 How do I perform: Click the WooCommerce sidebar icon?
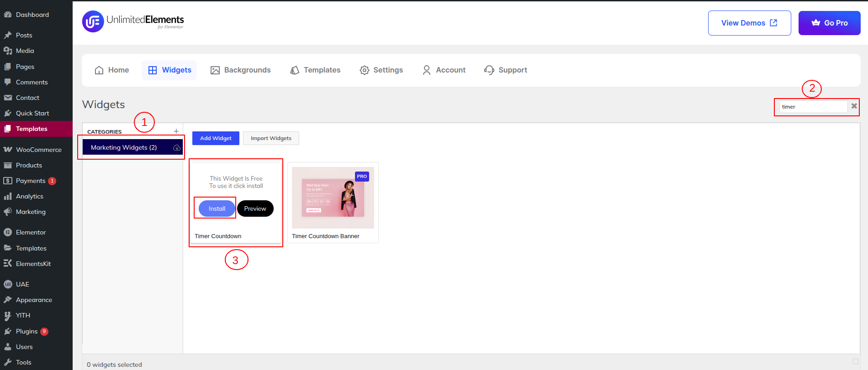coord(8,150)
